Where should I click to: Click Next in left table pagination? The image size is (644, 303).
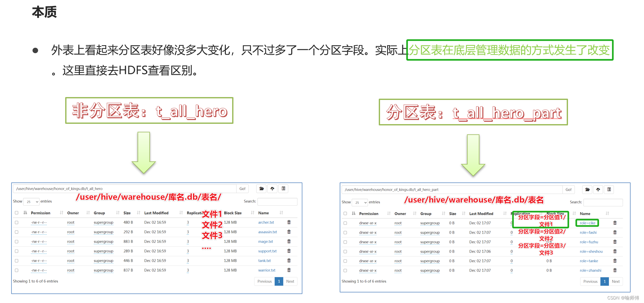[x=290, y=281]
